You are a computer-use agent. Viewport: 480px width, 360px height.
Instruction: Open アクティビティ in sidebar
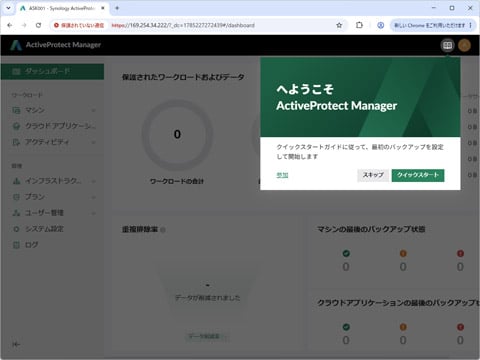tap(52, 142)
